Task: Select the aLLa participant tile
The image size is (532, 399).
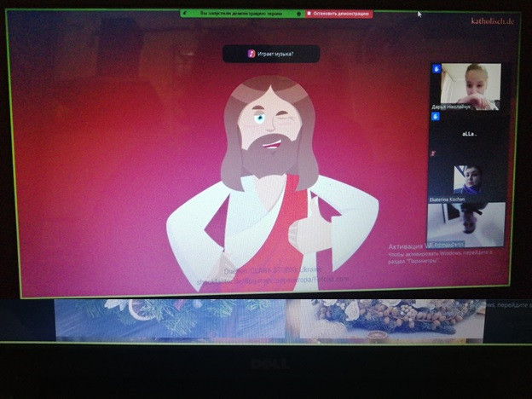Action: (x=469, y=135)
